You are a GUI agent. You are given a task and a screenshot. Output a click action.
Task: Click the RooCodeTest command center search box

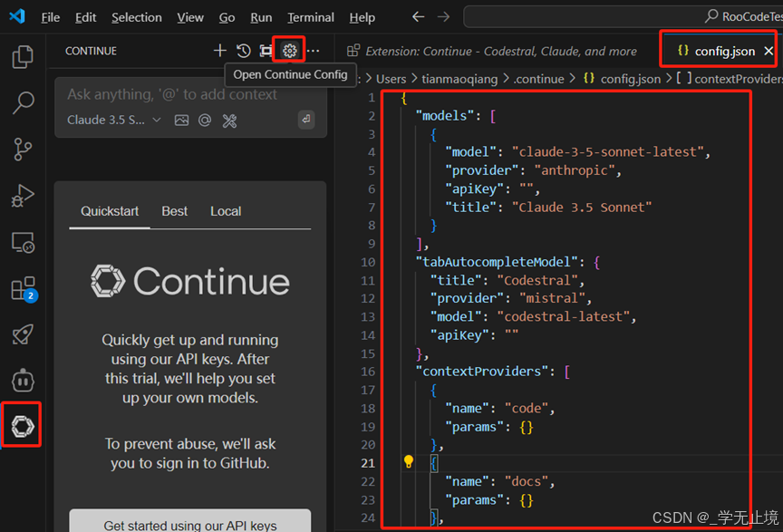pyautogui.click(x=624, y=17)
